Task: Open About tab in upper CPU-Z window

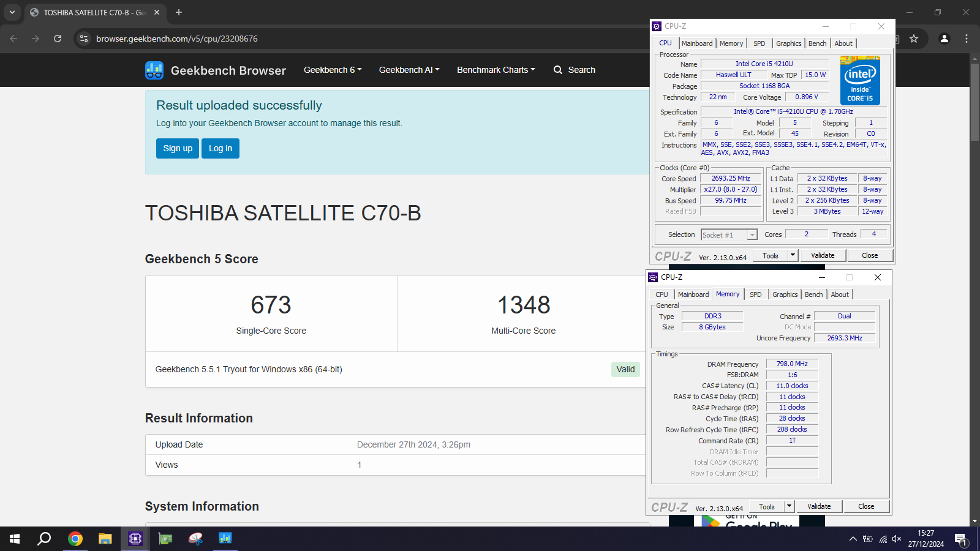Action: click(843, 43)
